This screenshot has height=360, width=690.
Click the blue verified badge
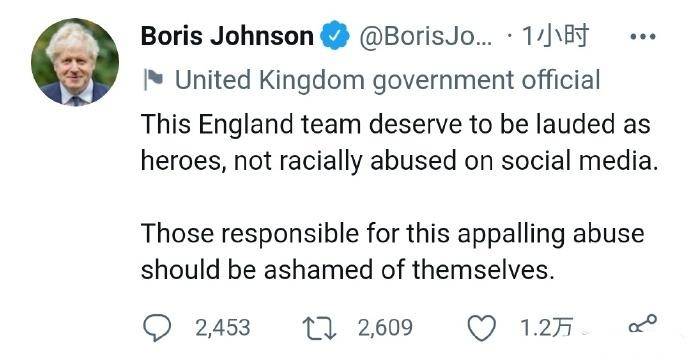click(x=335, y=35)
